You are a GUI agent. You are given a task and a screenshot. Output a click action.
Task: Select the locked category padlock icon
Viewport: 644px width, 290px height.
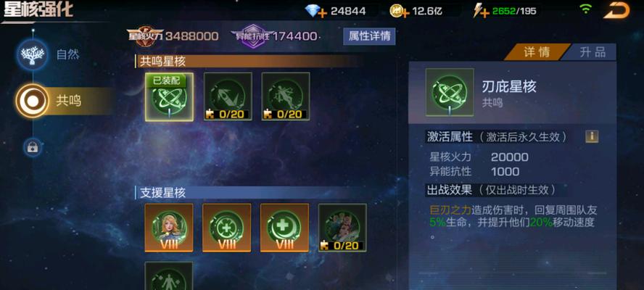pyautogui.click(x=33, y=147)
